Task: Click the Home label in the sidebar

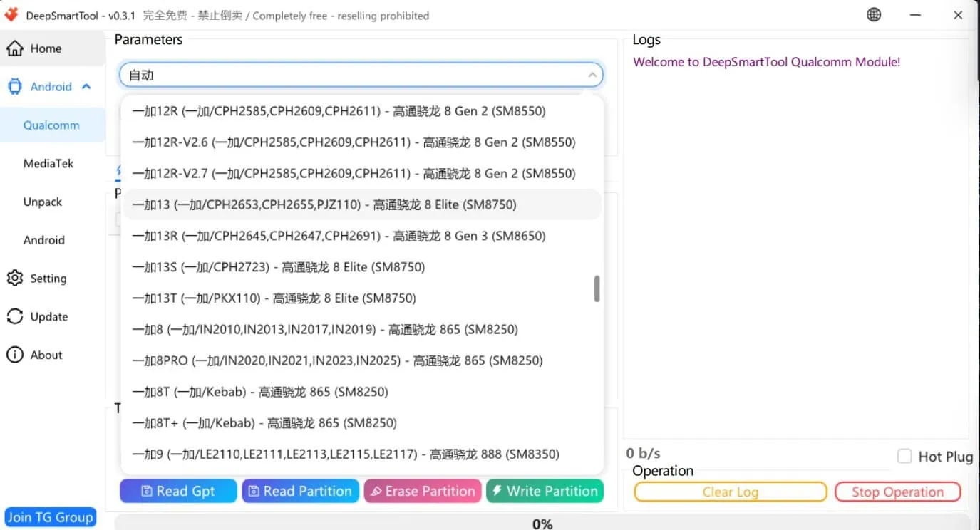Action: pyautogui.click(x=46, y=48)
